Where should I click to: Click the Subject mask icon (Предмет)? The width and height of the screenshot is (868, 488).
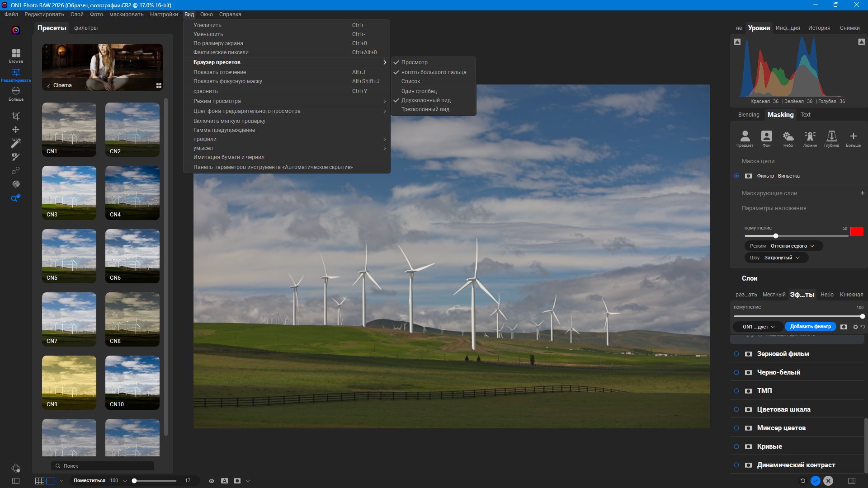[x=745, y=138]
